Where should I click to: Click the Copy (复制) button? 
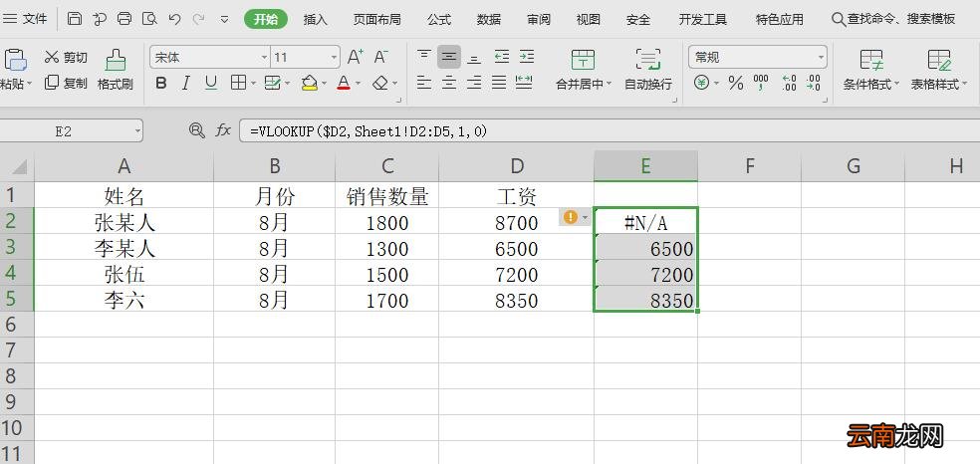[x=66, y=83]
